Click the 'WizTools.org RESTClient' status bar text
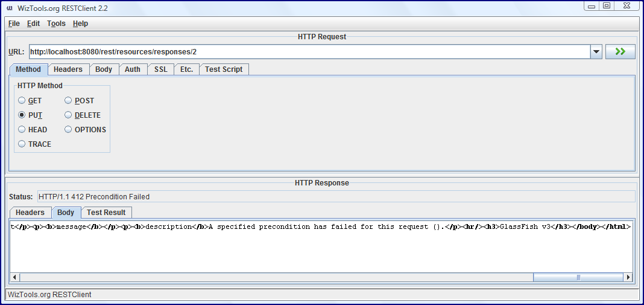This screenshot has width=644, height=305. [x=49, y=295]
